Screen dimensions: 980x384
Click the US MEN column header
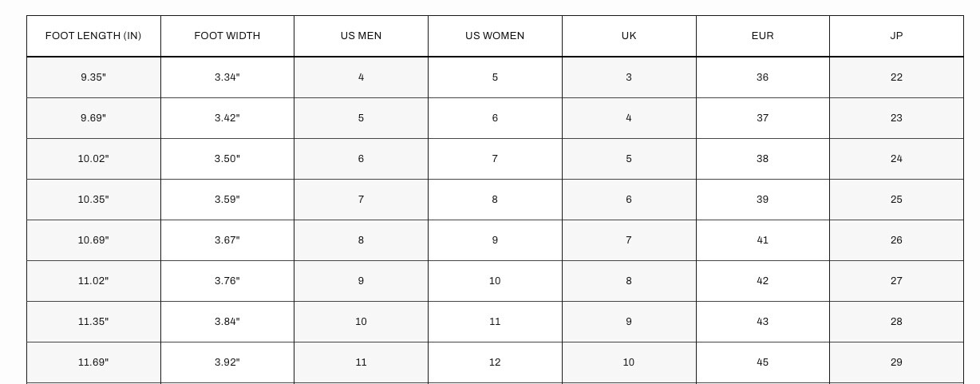pyautogui.click(x=361, y=36)
